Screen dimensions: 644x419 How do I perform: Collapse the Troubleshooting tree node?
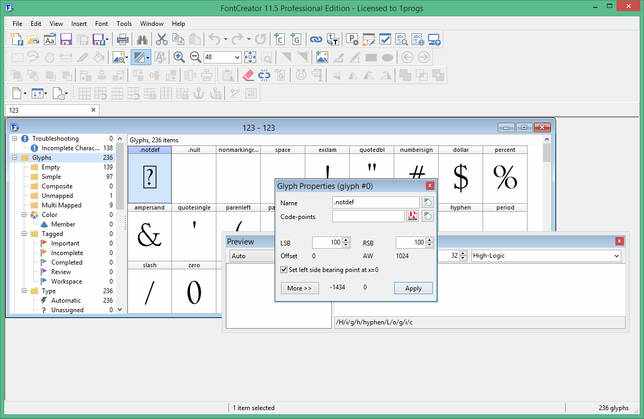(x=14, y=138)
